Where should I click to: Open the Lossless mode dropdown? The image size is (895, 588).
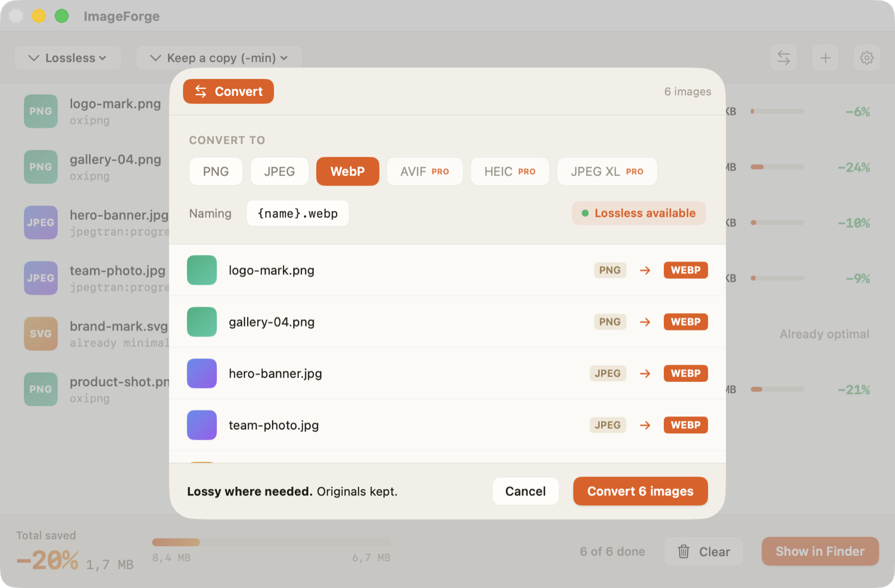pos(68,58)
